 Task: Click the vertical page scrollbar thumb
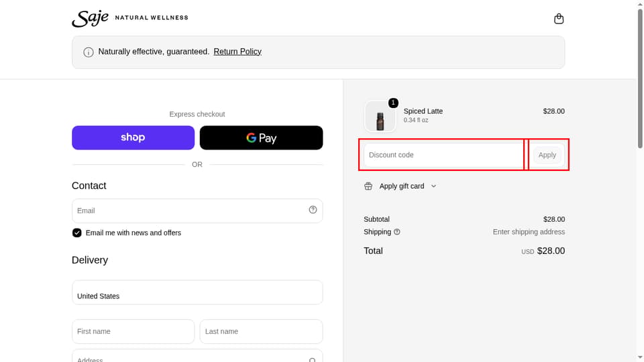[x=640, y=78]
